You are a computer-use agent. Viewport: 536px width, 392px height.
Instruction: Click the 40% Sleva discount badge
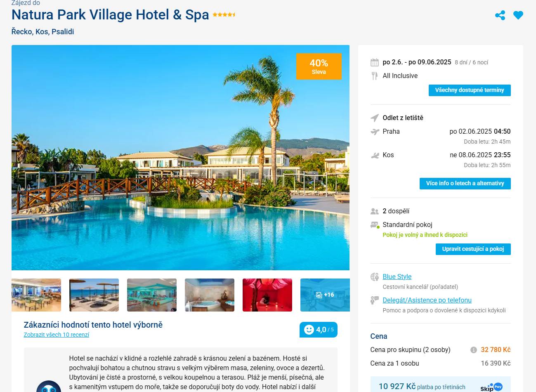coord(319,66)
